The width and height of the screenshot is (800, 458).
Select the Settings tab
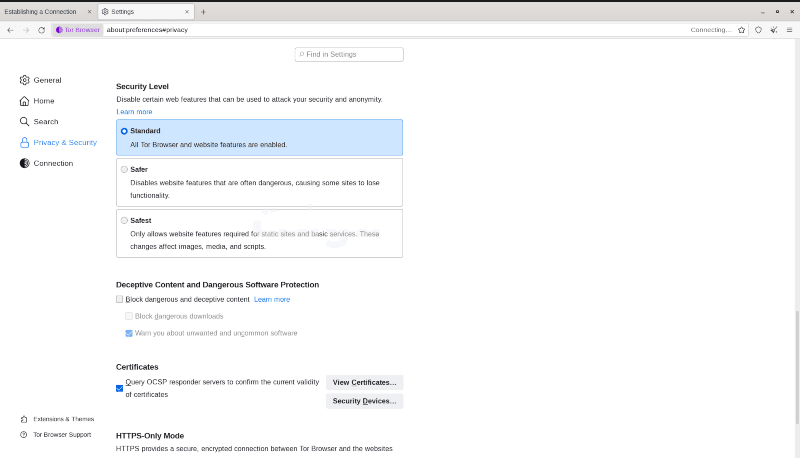(145, 12)
